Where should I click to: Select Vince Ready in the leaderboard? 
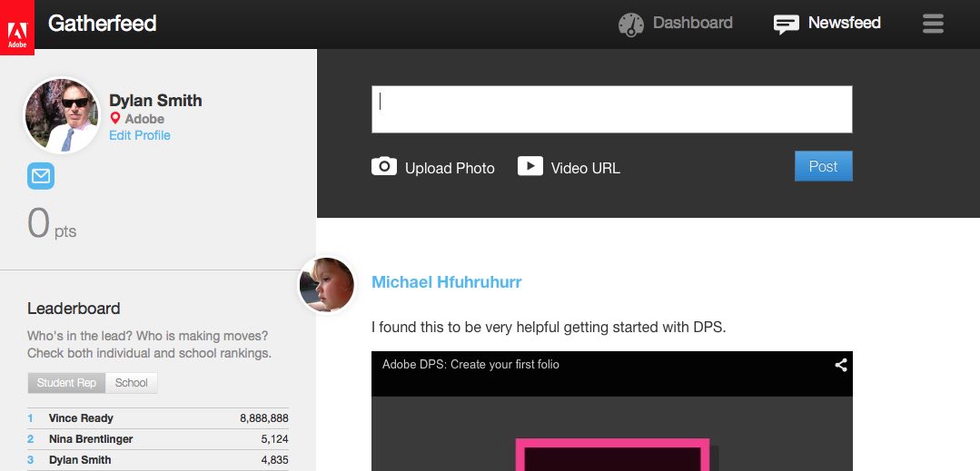(x=81, y=418)
